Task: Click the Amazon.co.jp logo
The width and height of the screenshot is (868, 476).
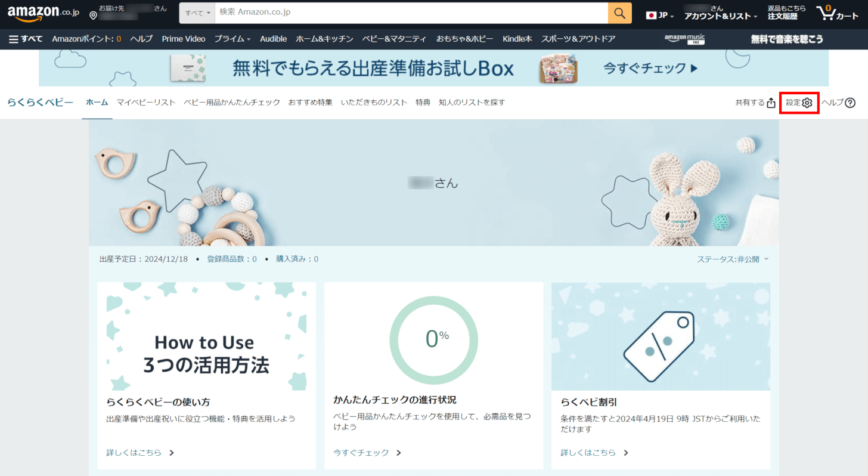Action: [x=44, y=13]
